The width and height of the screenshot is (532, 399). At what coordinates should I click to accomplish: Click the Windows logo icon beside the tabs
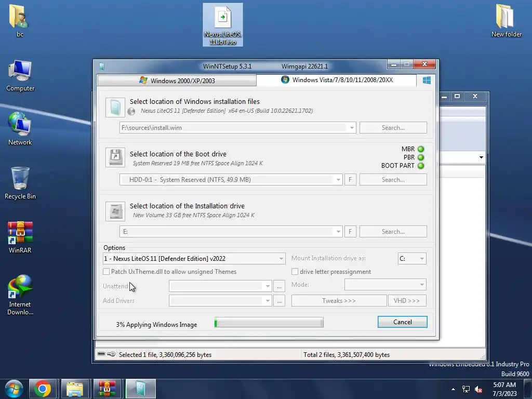[x=427, y=80]
